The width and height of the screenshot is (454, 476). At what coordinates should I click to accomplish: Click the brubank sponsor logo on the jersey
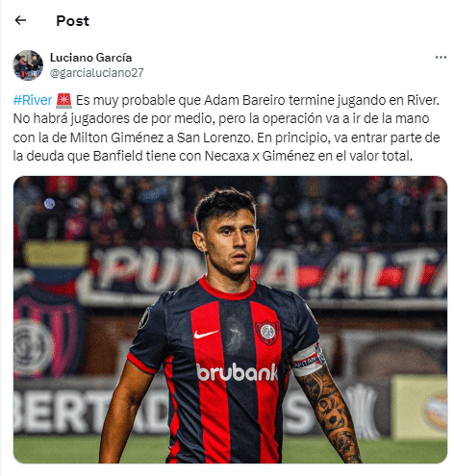click(237, 372)
